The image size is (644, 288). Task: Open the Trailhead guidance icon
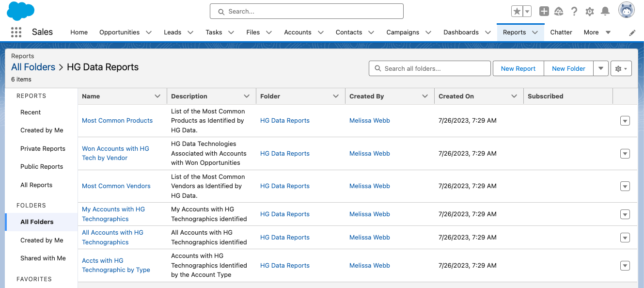tap(559, 11)
